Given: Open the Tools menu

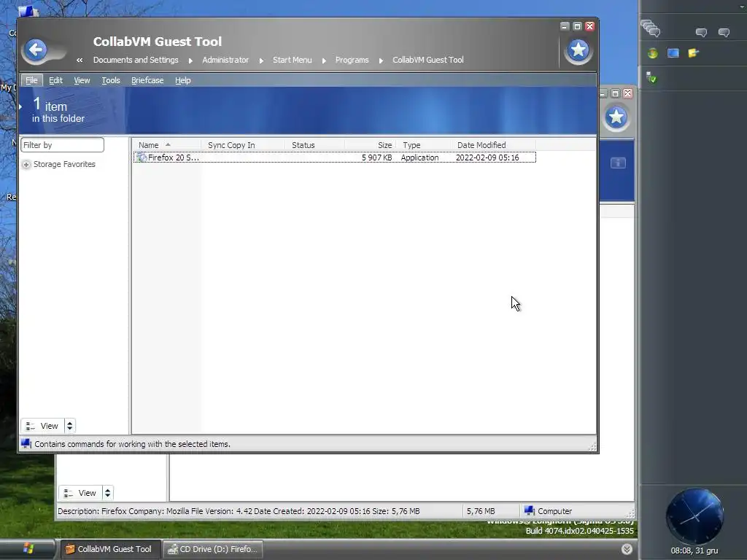Looking at the screenshot, I should click(111, 80).
